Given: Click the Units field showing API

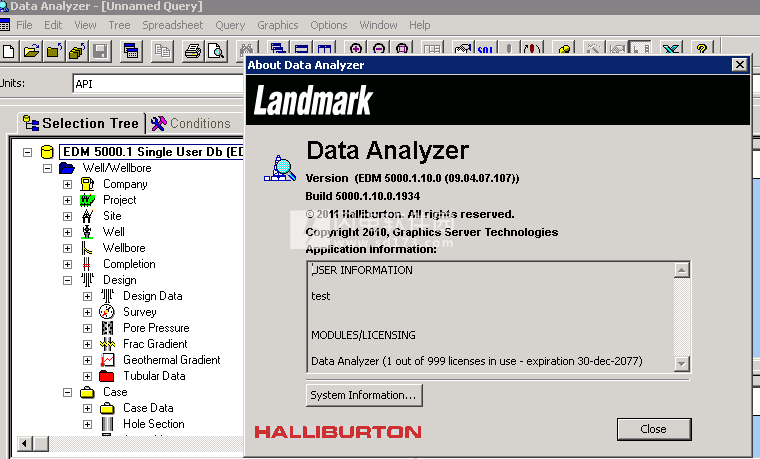Looking at the screenshot, I should [x=158, y=84].
